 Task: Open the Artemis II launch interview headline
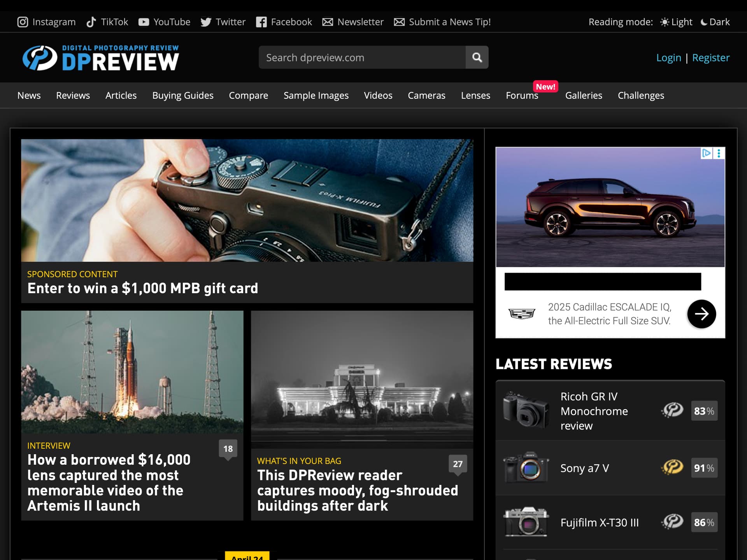pos(109,483)
